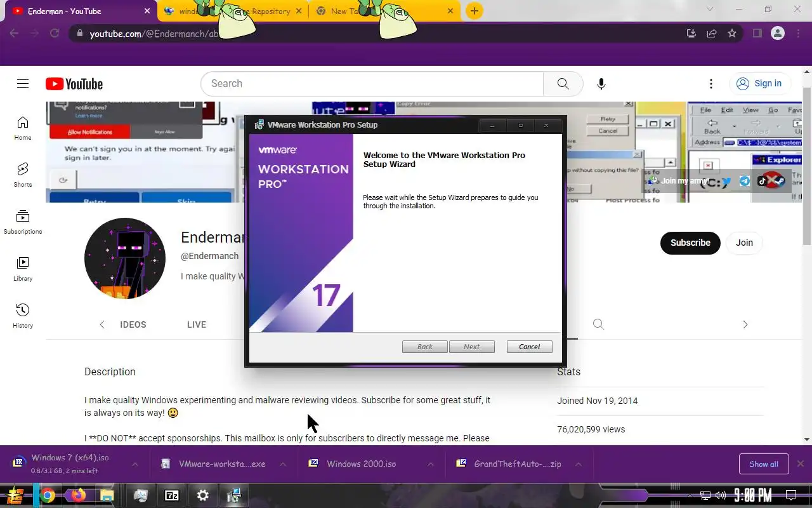Click the channel Join button

tap(744, 243)
